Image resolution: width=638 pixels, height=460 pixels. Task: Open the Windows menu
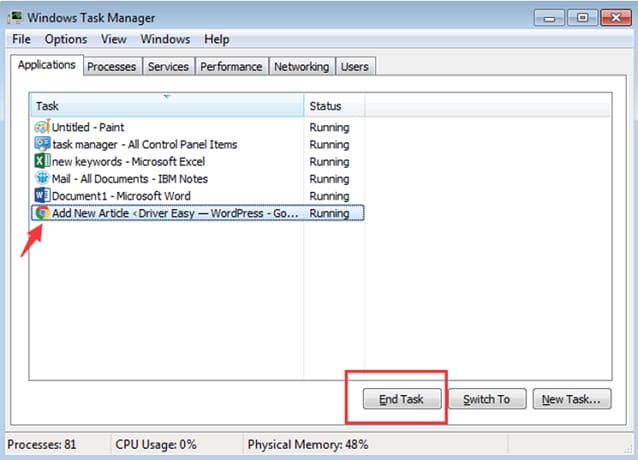[166, 39]
